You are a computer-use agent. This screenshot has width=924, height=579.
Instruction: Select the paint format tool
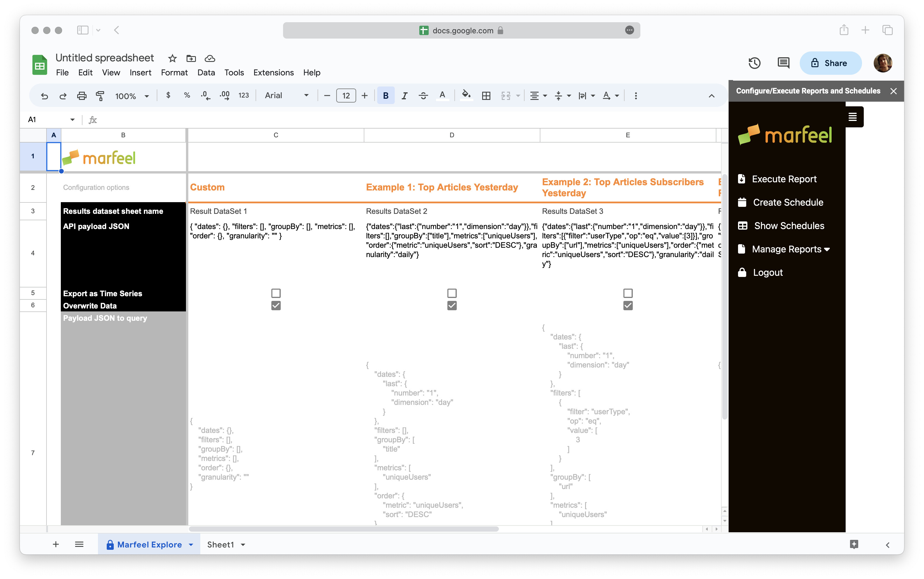pyautogui.click(x=100, y=96)
